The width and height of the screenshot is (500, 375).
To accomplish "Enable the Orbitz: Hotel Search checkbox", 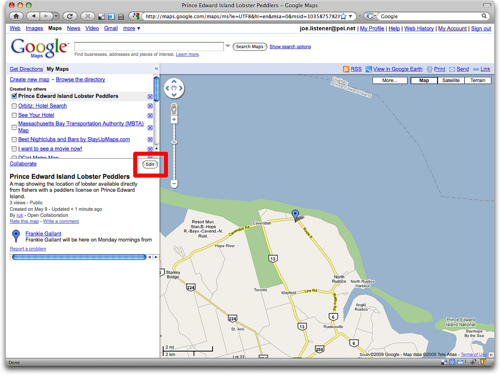I will click(x=14, y=106).
